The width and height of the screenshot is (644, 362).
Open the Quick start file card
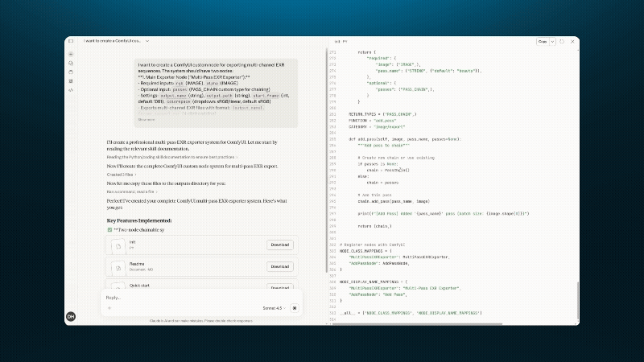[201, 285]
